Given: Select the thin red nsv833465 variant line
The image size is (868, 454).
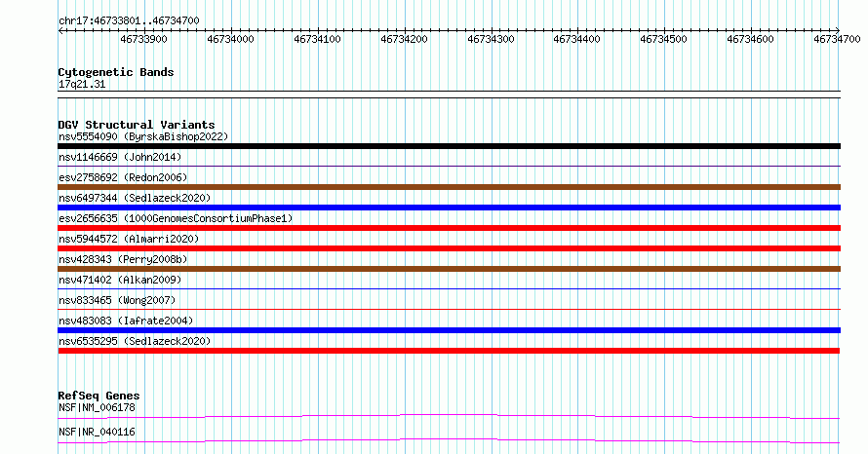Looking at the screenshot, I should click(449, 309).
